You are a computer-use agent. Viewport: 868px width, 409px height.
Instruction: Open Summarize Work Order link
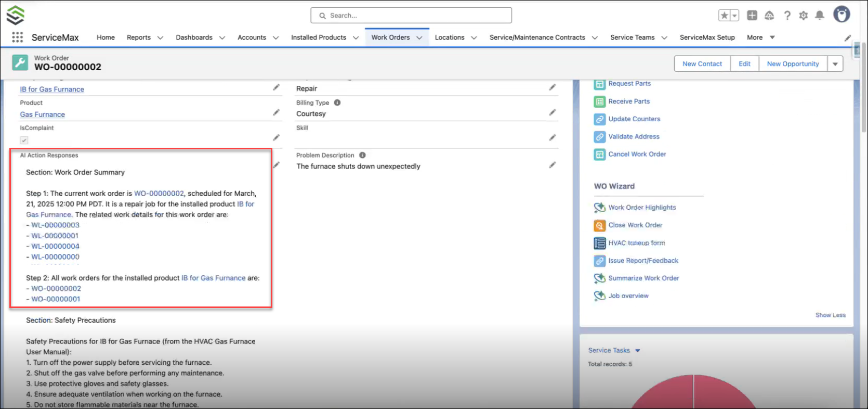click(643, 278)
